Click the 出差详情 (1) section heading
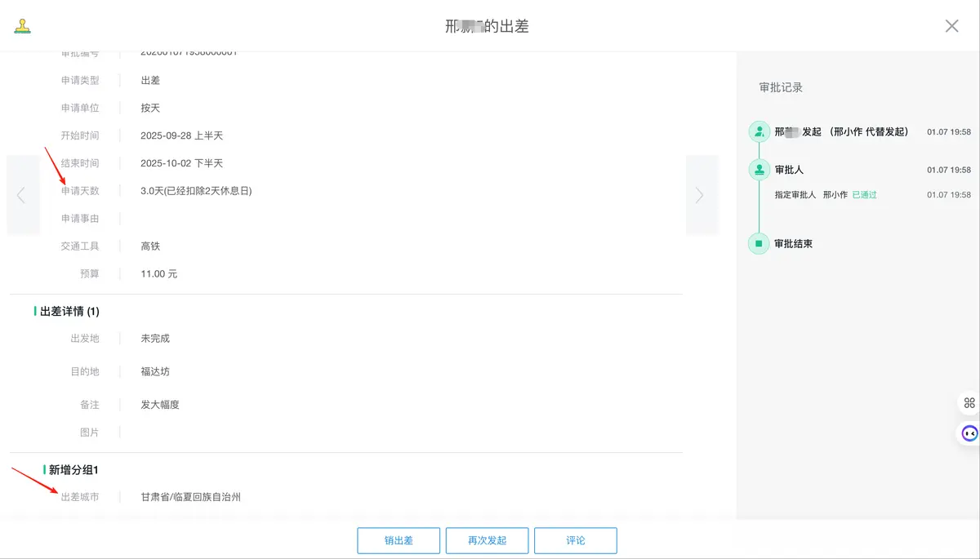Viewport: 980px width, 559px height. pos(69,311)
